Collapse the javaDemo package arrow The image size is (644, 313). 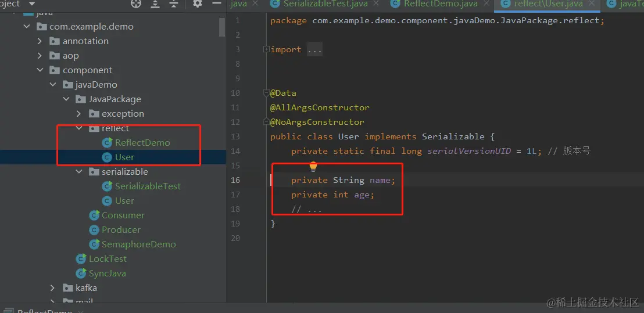tap(53, 85)
